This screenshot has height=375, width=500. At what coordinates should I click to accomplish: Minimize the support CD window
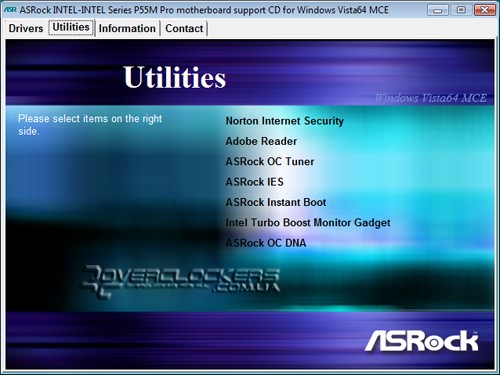tap(438, 10)
